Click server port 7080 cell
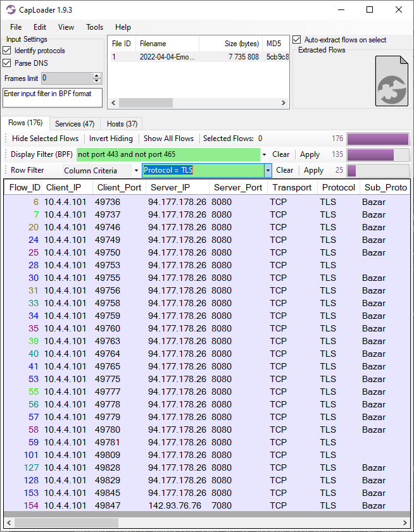Viewport: 414px width, 532px height. tap(222, 505)
